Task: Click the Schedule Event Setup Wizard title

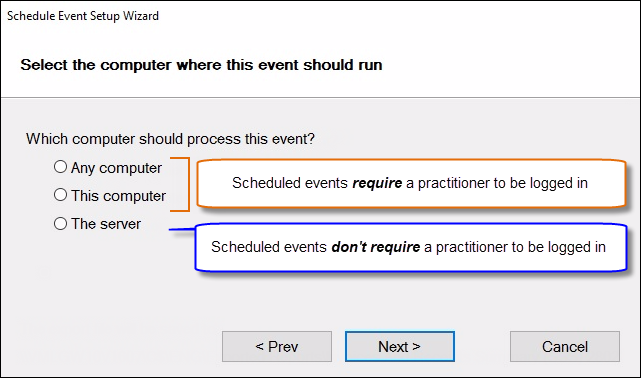Action: (x=83, y=16)
